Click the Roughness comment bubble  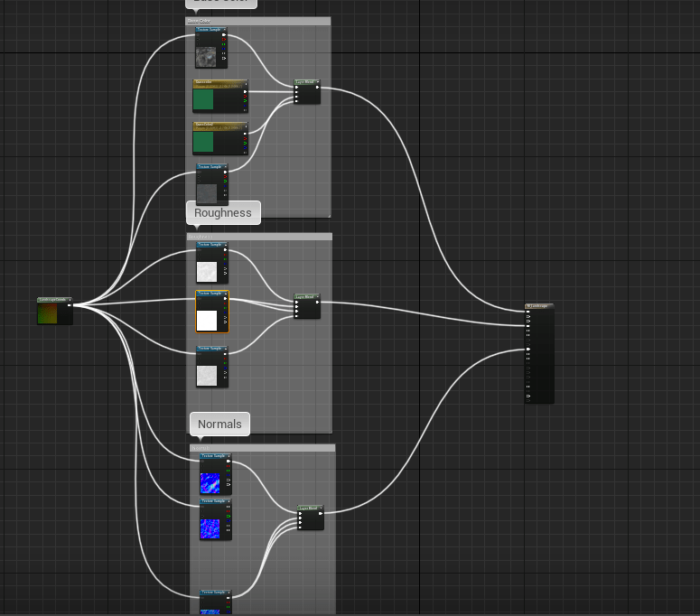223,213
